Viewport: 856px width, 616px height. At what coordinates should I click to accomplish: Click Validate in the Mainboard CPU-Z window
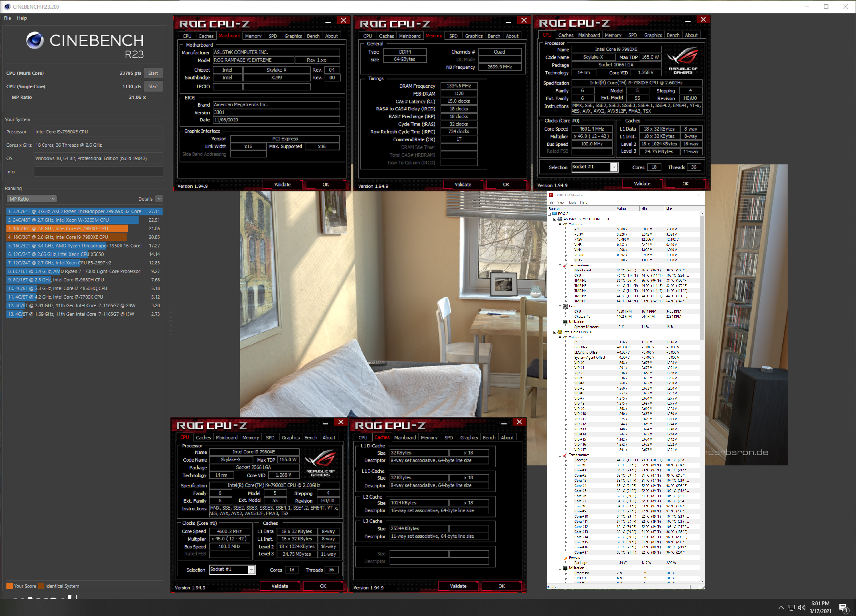click(x=282, y=185)
